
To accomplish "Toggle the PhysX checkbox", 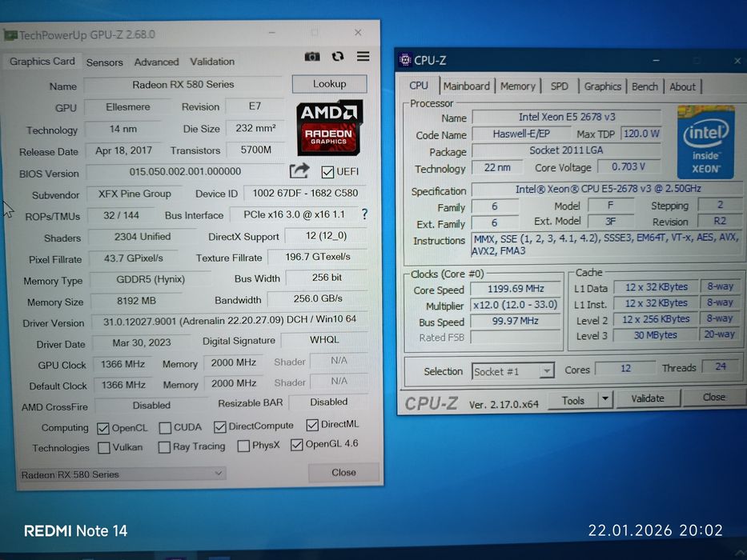I will click(x=243, y=446).
